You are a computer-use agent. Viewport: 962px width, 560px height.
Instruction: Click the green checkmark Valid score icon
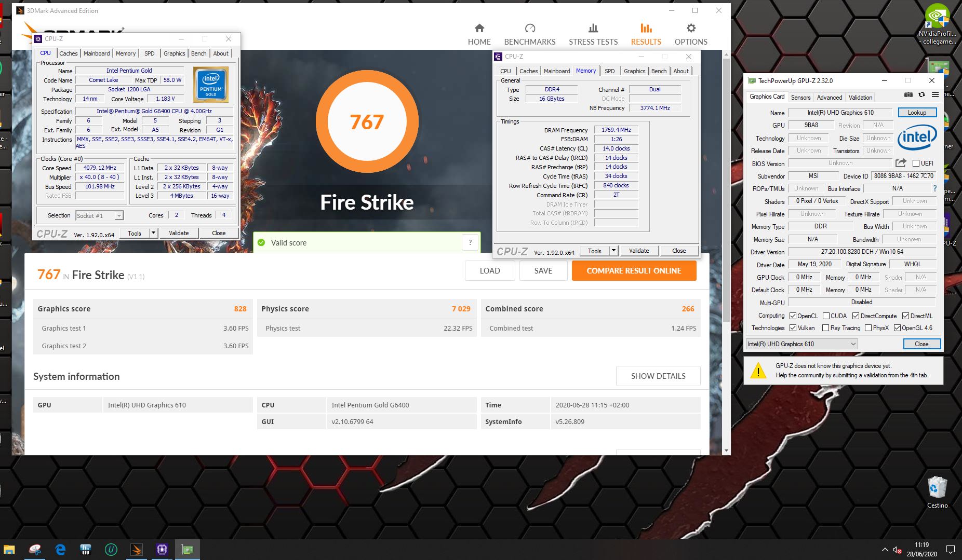[261, 242]
